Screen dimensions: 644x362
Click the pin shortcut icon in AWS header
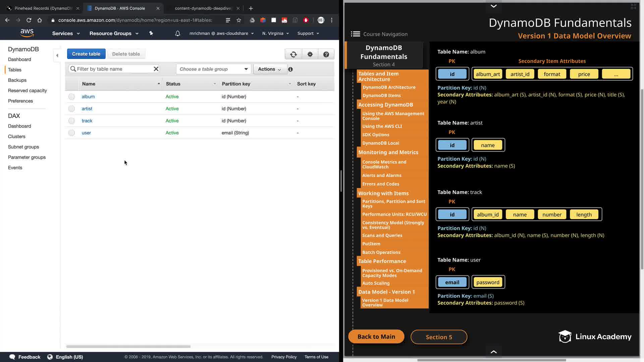pos(151,33)
